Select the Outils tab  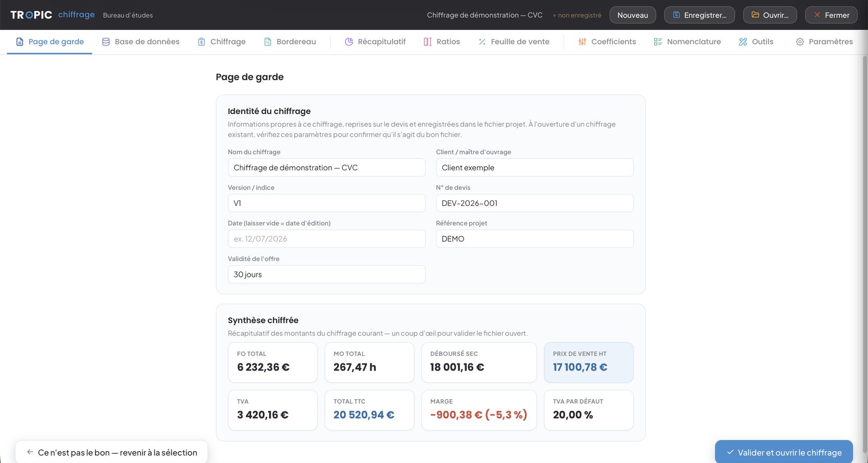pyautogui.click(x=756, y=42)
